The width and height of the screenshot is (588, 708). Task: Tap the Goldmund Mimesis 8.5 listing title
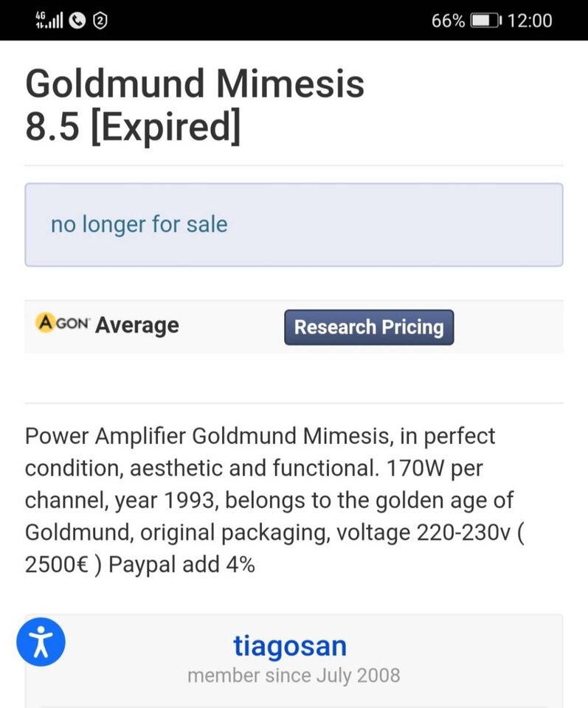pos(195,105)
